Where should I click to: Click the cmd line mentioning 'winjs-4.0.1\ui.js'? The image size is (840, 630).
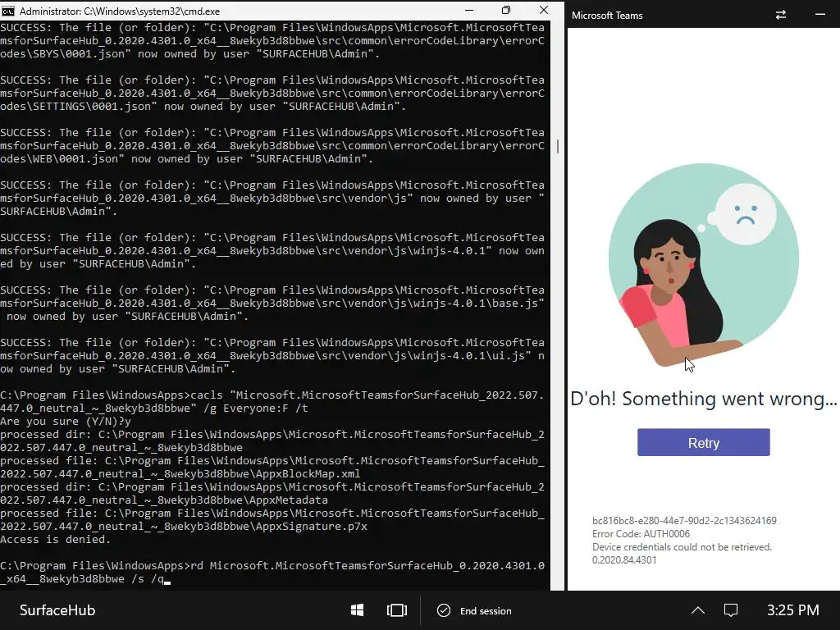pos(272,356)
